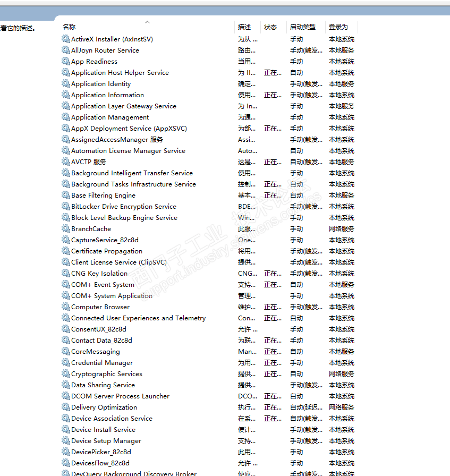Click 本地服务 login cell in the AVCTP row
Screen dimensions: 450x476
[x=342, y=162]
